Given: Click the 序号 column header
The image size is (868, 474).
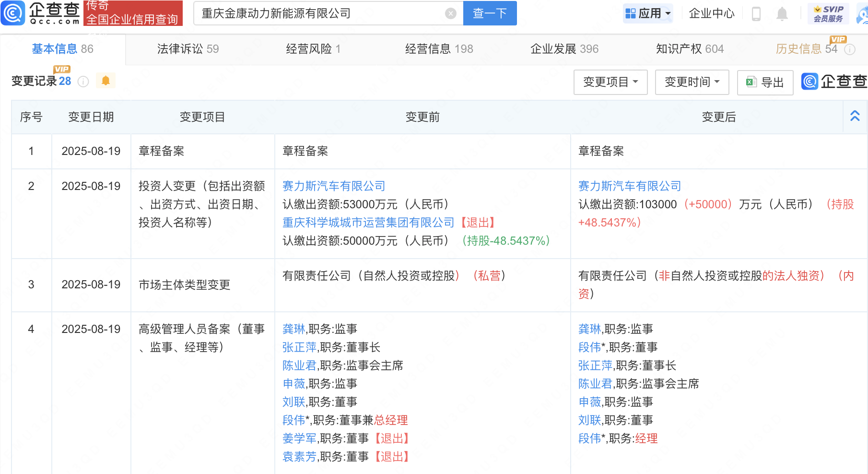Looking at the screenshot, I should pos(31,117).
